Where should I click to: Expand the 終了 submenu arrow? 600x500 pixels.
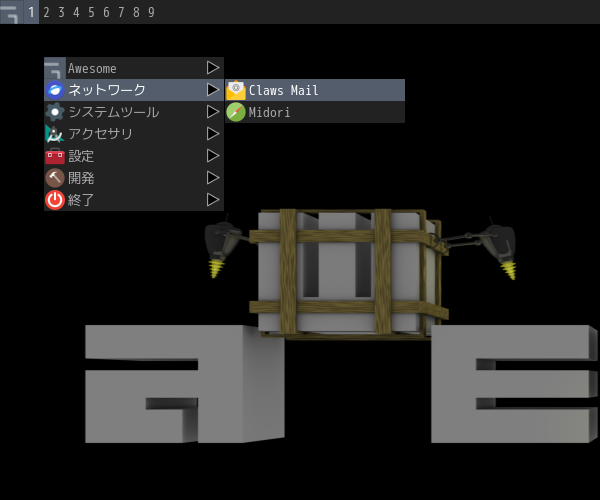[213, 200]
